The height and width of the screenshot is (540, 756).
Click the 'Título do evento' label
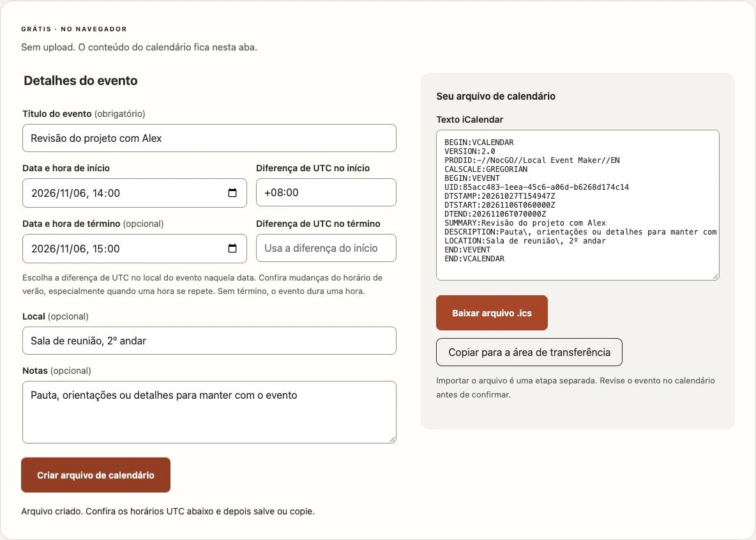[x=57, y=114]
